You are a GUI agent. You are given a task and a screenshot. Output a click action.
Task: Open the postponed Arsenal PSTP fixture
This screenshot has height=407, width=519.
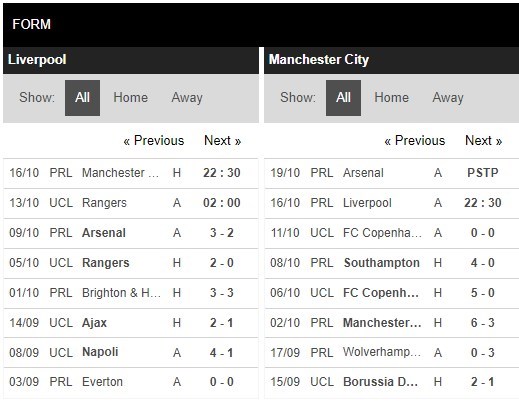[392, 173]
